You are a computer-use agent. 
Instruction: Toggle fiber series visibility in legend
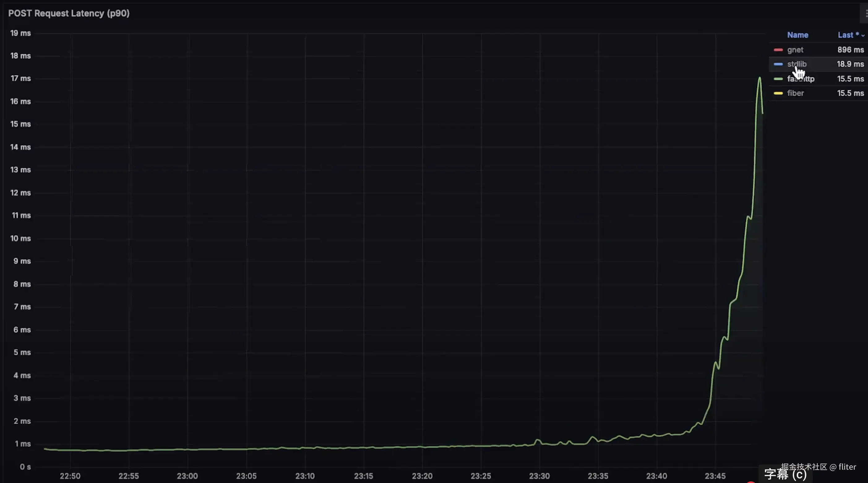point(795,94)
